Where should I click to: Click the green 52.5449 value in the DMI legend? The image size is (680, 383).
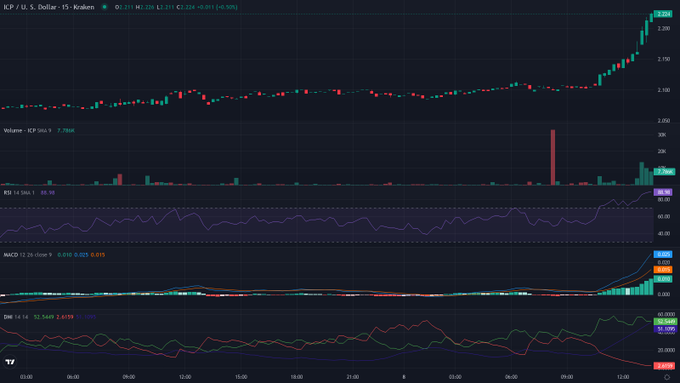pyautogui.click(x=44, y=317)
